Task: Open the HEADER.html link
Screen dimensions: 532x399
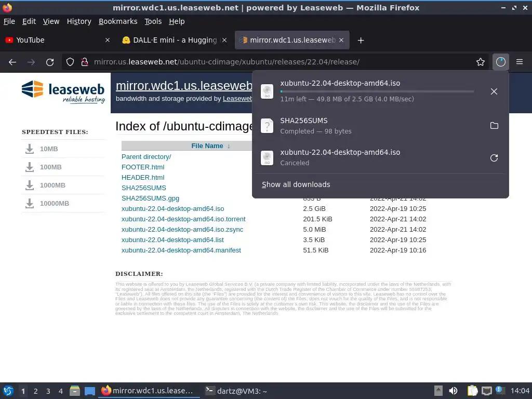Action: [143, 178]
